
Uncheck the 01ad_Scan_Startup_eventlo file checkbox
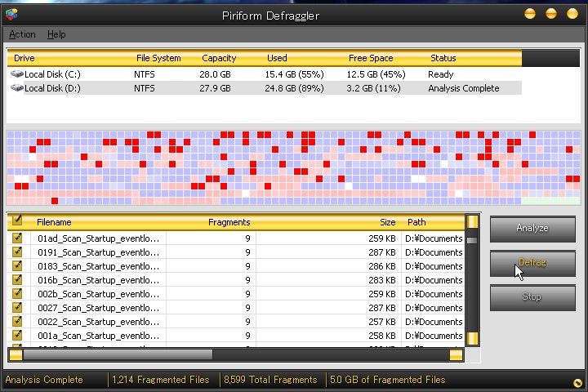(x=17, y=238)
